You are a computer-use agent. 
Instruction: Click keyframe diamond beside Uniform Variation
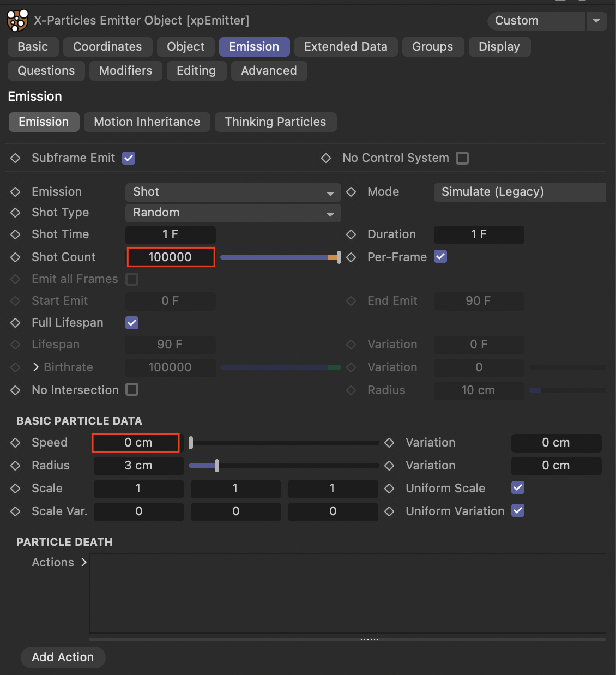(389, 511)
